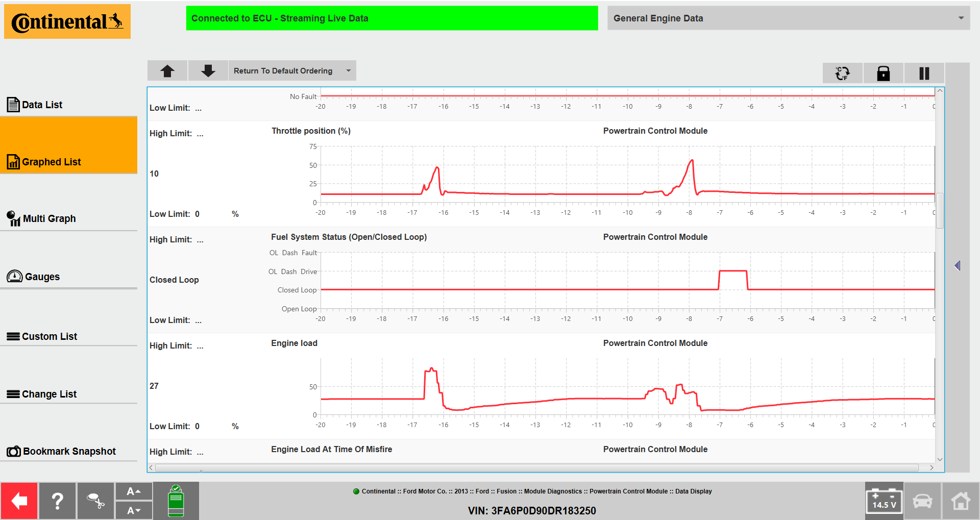The width and height of the screenshot is (980, 520).
Task: Toggle temperature units between Celsius and Fahrenheit
Action: 842,73
